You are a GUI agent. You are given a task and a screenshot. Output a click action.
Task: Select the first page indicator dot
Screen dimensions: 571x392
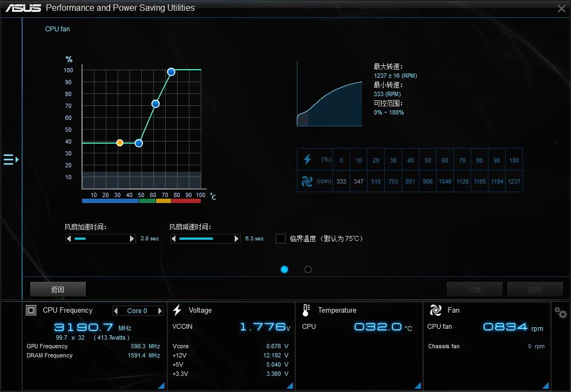pyautogui.click(x=284, y=269)
